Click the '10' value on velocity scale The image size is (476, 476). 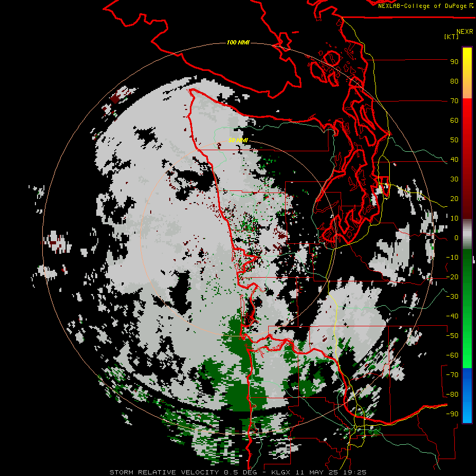pos(454,218)
